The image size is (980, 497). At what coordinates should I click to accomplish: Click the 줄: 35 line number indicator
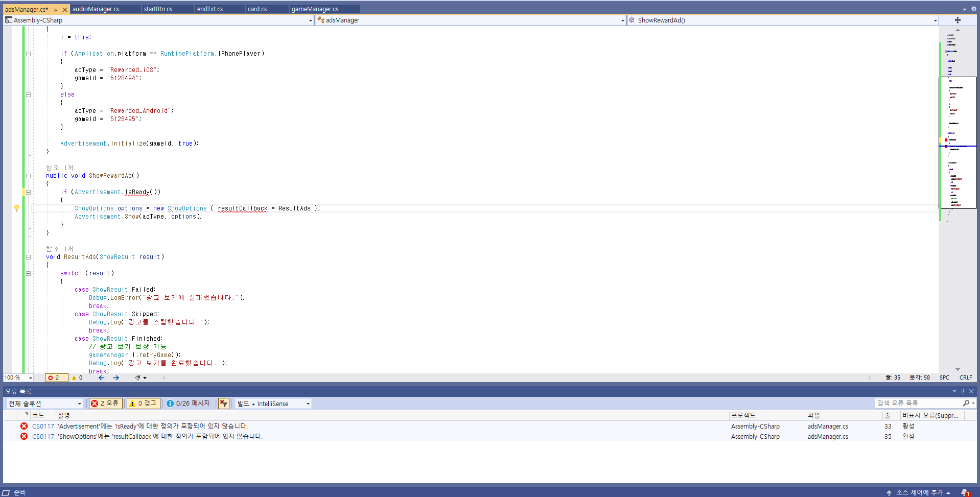click(x=893, y=378)
